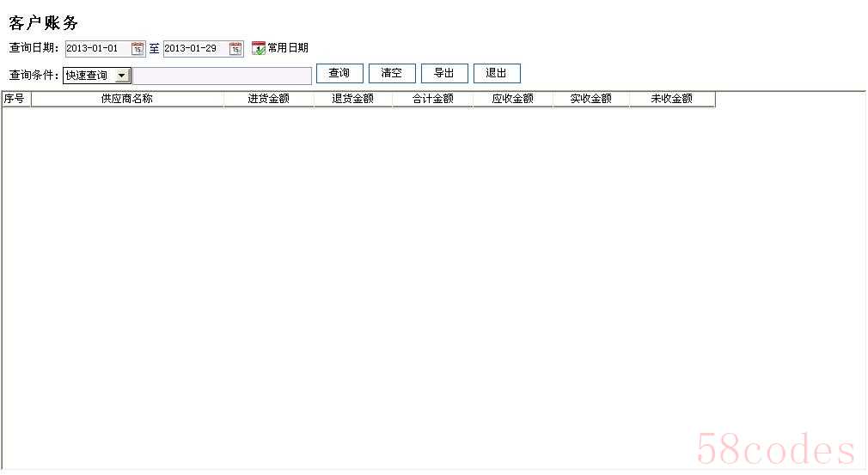This screenshot has height=475, width=868.
Task: Sort by the 实收金额 column header
Action: [591, 99]
